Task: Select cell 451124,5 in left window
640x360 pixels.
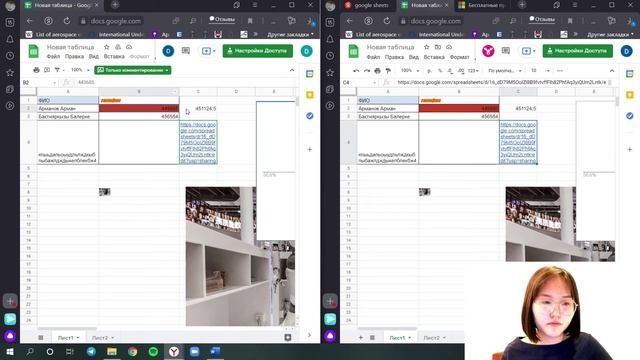Action: [198, 109]
